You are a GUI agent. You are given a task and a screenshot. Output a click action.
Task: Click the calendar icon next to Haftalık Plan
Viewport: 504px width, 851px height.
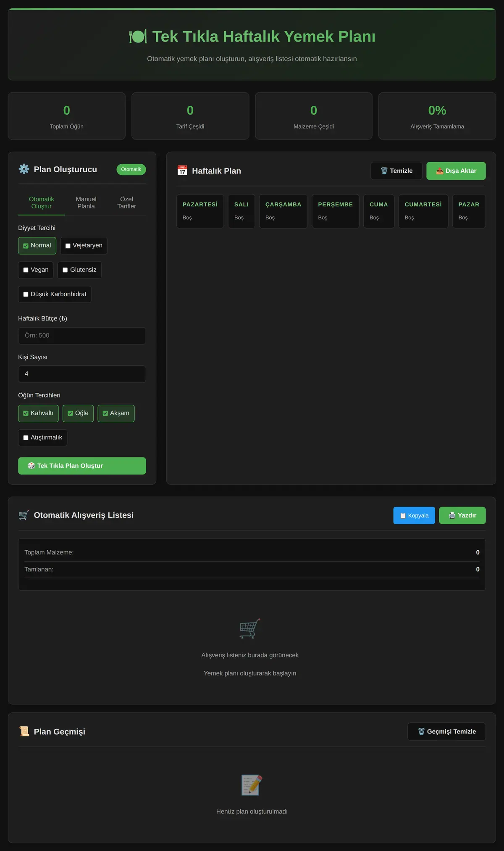click(182, 171)
